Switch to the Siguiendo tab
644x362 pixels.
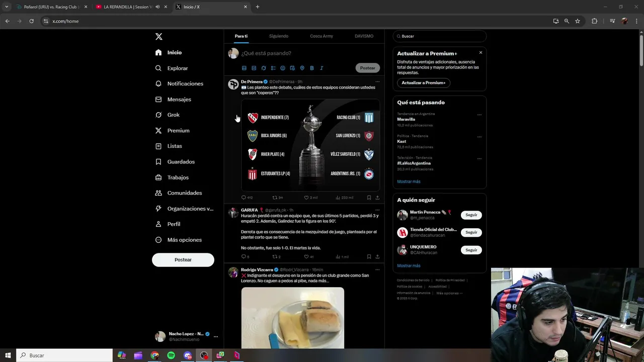click(x=279, y=36)
